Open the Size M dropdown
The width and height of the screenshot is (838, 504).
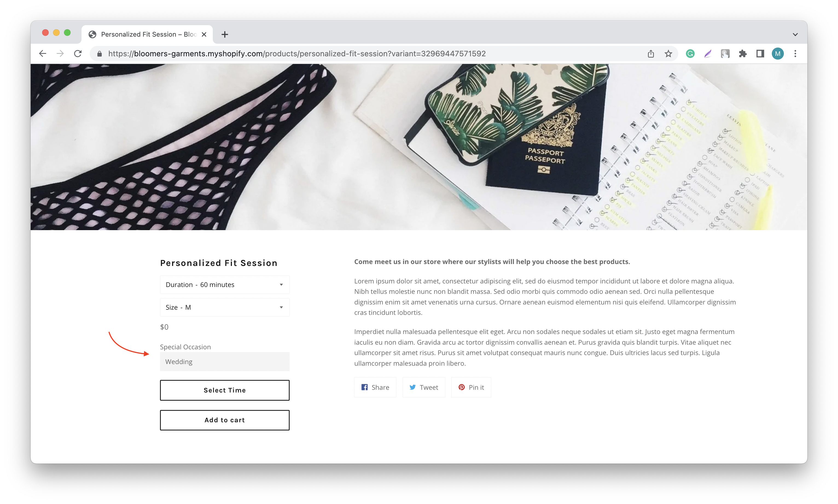[x=225, y=307]
